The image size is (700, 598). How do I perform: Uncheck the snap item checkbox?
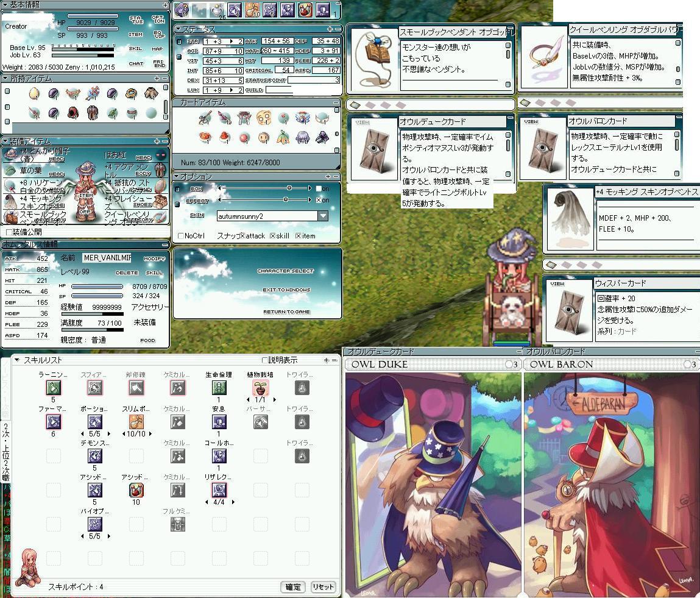[298, 236]
